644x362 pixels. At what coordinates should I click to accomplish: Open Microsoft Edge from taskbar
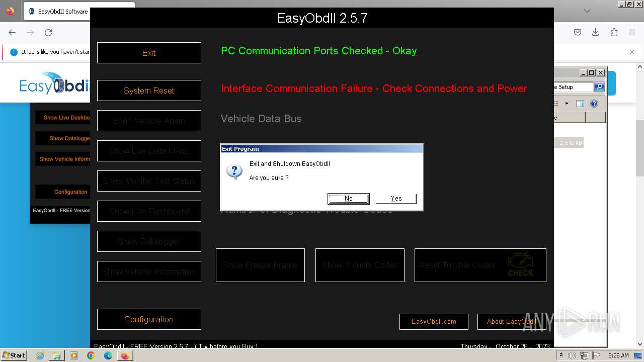[x=108, y=355]
